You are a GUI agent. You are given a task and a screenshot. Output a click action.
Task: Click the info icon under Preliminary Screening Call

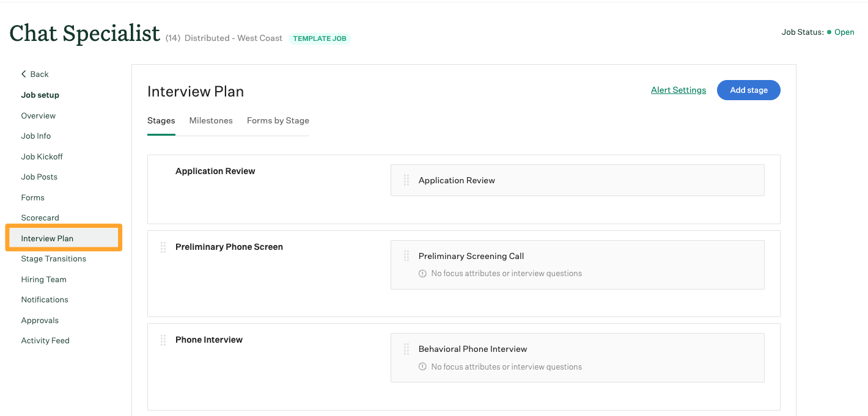pyautogui.click(x=422, y=273)
